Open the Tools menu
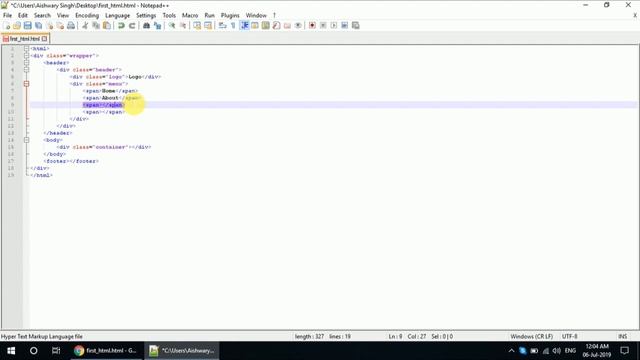This screenshot has height=360, width=640. (x=169, y=16)
